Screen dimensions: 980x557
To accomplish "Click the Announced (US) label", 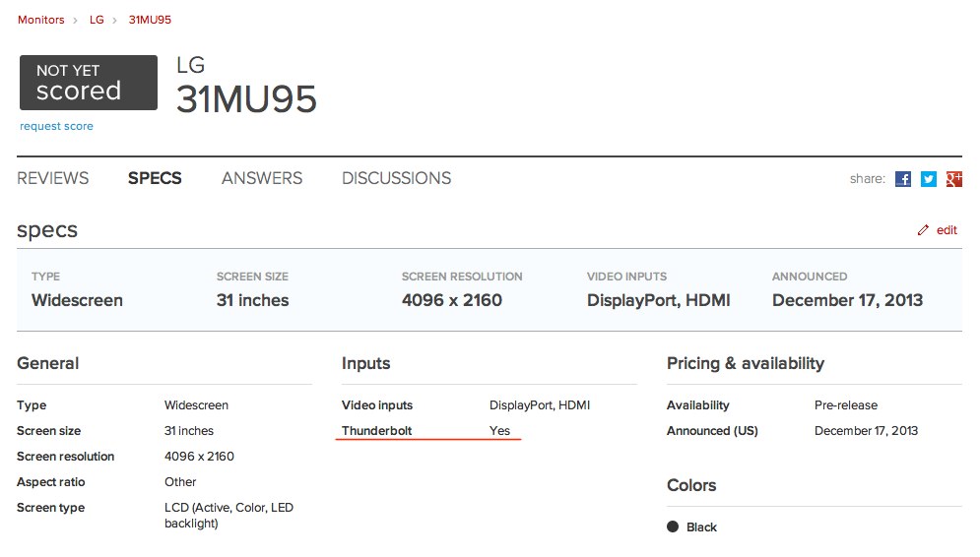I will [x=712, y=431].
